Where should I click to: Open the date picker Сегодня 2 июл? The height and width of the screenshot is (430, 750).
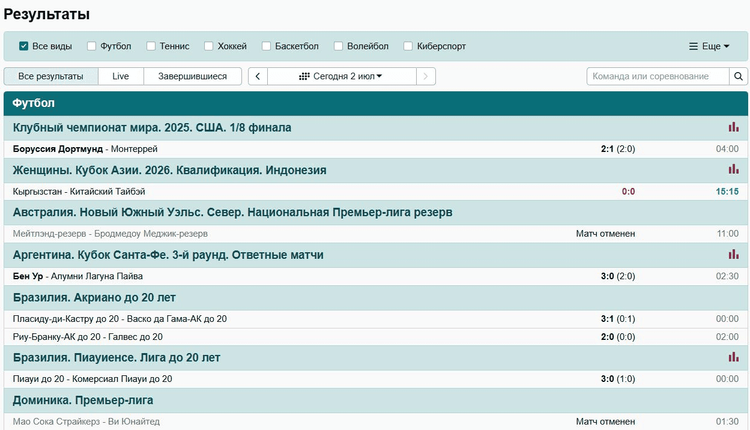[341, 76]
